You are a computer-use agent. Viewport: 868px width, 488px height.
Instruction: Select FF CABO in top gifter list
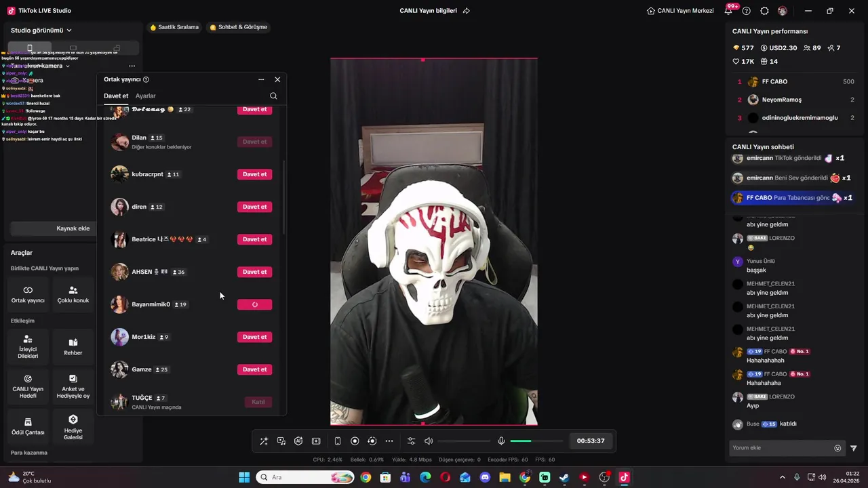[796, 81]
